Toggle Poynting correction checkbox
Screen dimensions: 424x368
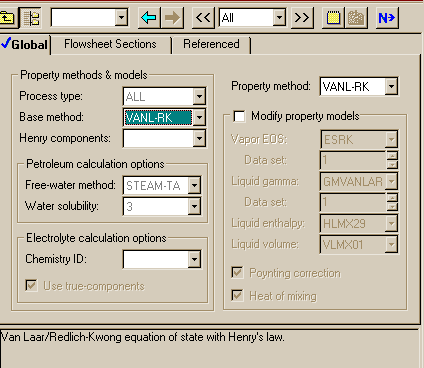click(237, 273)
